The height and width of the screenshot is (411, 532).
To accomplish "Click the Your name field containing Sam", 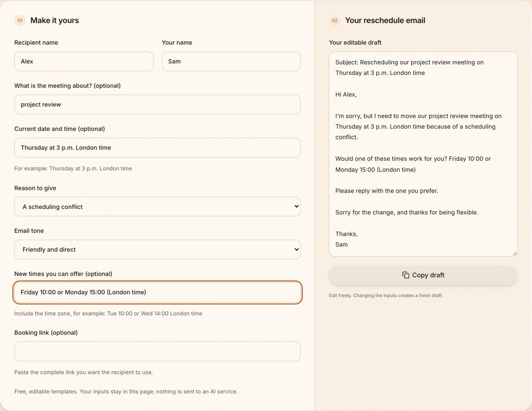I will (231, 61).
